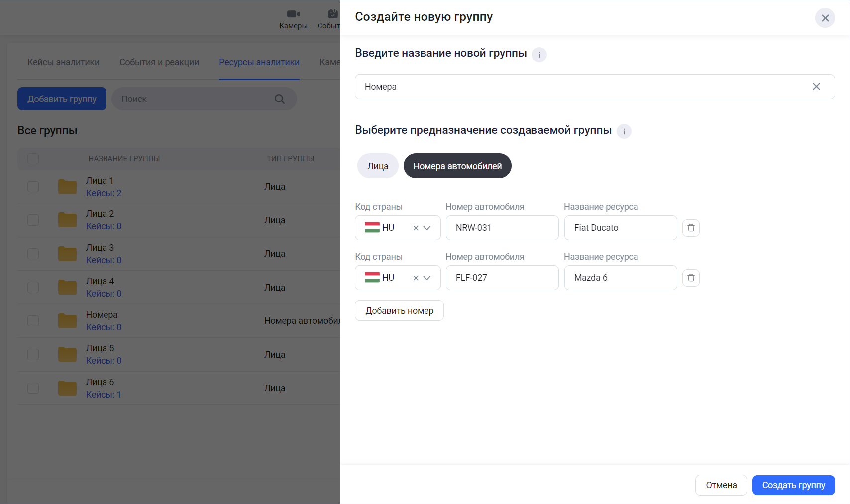This screenshot has height=504, width=850.
Task: Clear country code for FLF-027 row
Action: (x=416, y=278)
